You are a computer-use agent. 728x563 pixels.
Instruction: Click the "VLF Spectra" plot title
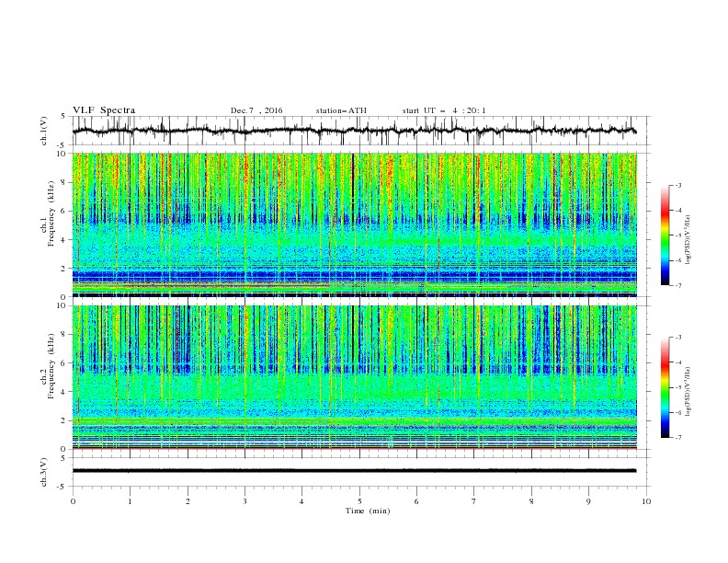(104, 110)
